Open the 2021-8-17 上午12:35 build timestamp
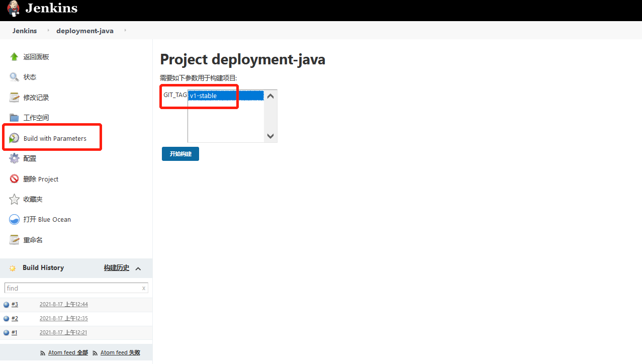The width and height of the screenshot is (642, 364). 64,318
